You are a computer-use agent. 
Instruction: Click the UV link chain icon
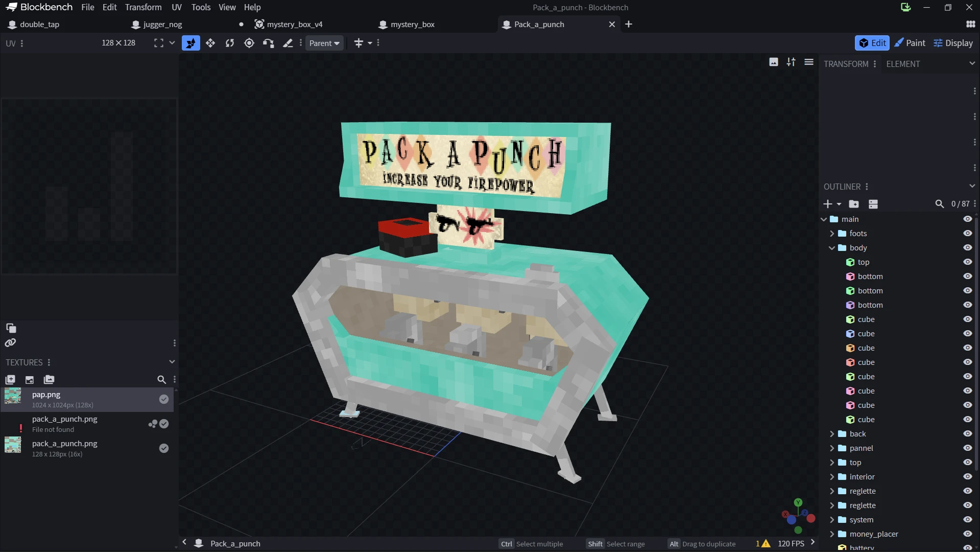(x=10, y=342)
